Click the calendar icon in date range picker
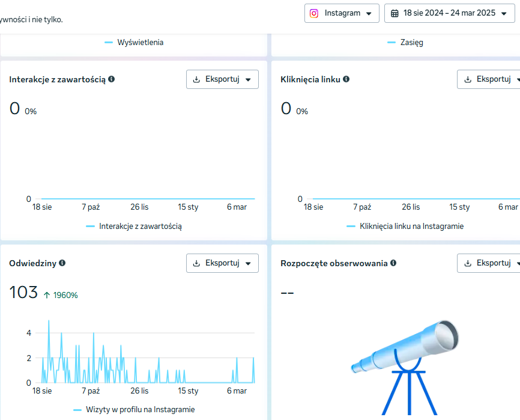520x420 pixels. point(395,13)
